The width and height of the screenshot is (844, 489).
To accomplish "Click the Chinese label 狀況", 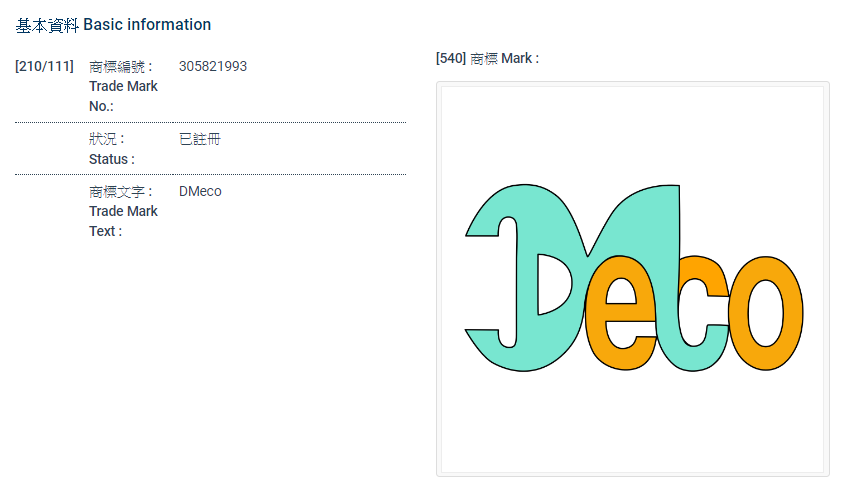I will point(107,139).
